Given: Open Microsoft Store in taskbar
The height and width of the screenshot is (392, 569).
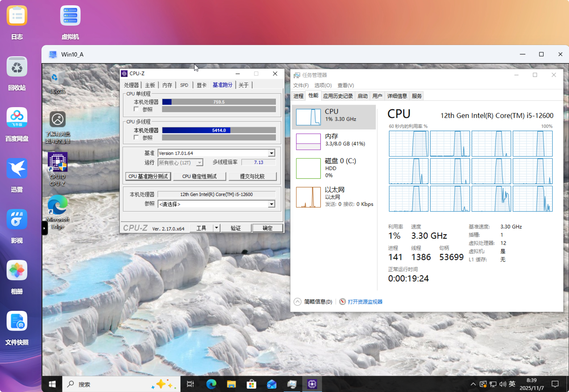Looking at the screenshot, I should [x=251, y=384].
